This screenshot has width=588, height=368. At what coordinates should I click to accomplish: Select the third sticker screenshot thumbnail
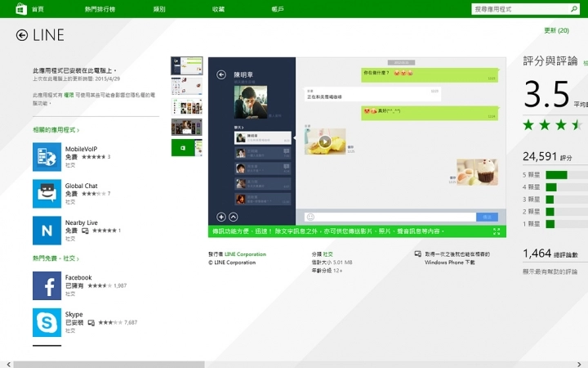187,106
